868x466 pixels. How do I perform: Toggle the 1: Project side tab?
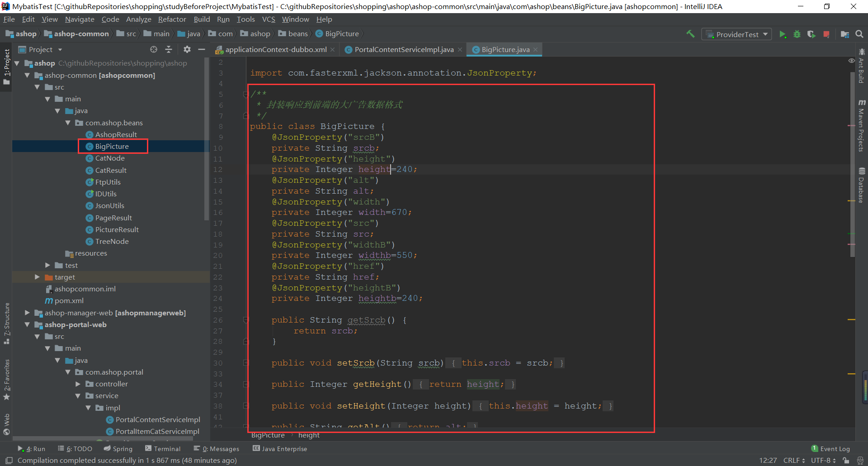7,67
